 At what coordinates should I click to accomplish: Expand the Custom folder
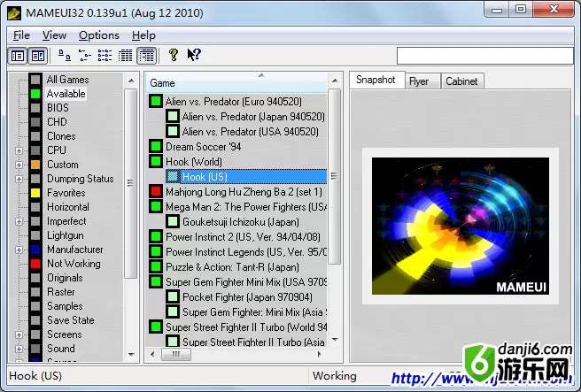point(19,165)
